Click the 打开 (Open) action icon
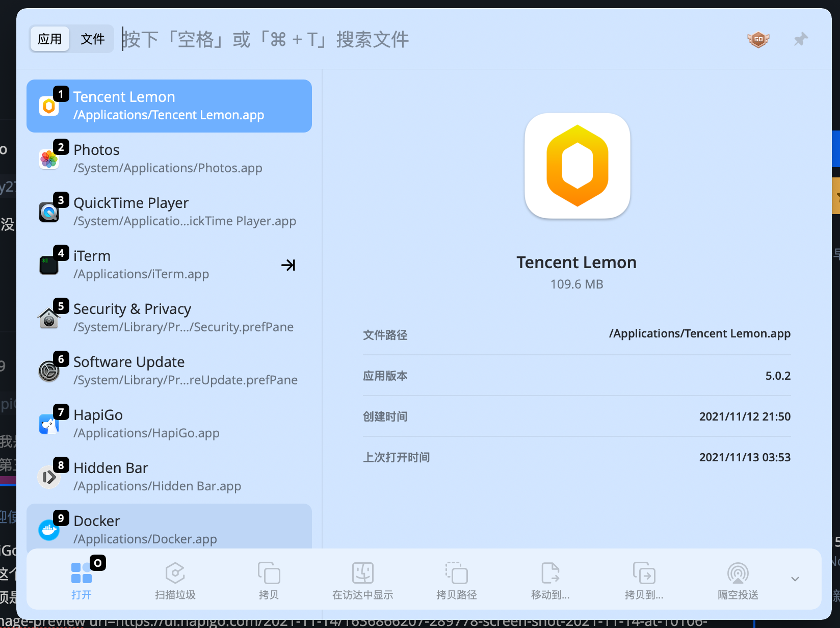Image resolution: width=840 pixels, height=628 pixels. point(82,573)
